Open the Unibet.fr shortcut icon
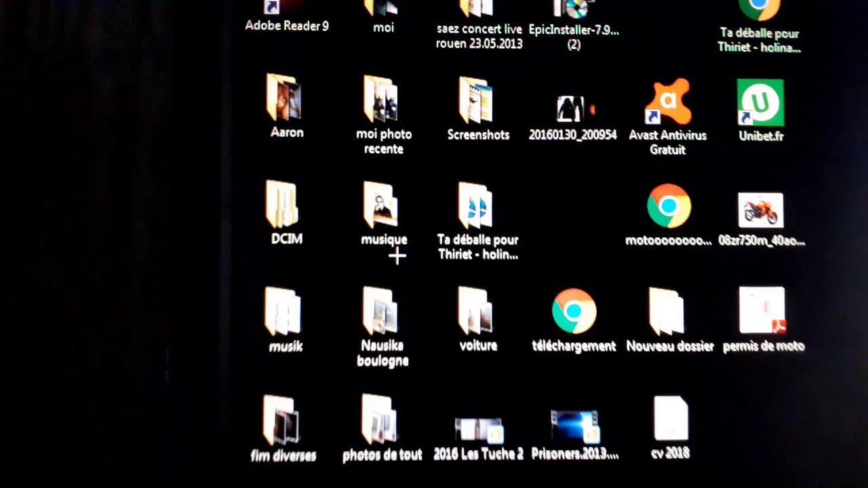The width and height of the screenshot is (868, 488). click(x=760, y=102)
